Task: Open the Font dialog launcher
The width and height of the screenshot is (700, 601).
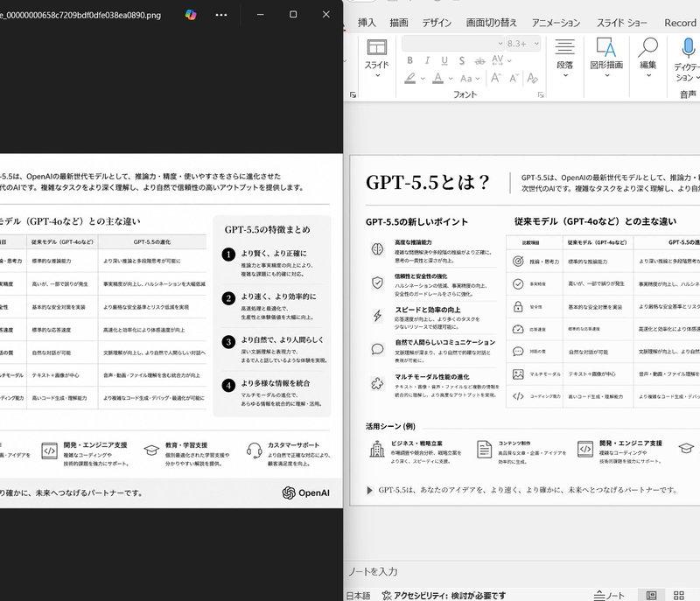Action: pyautogui.click(x=541, y=94)
